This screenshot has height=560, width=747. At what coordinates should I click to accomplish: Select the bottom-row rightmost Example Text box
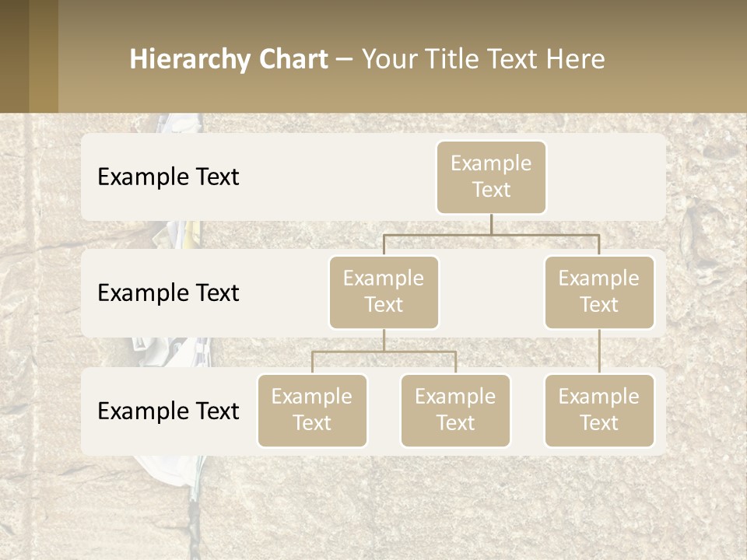(599, 410)
